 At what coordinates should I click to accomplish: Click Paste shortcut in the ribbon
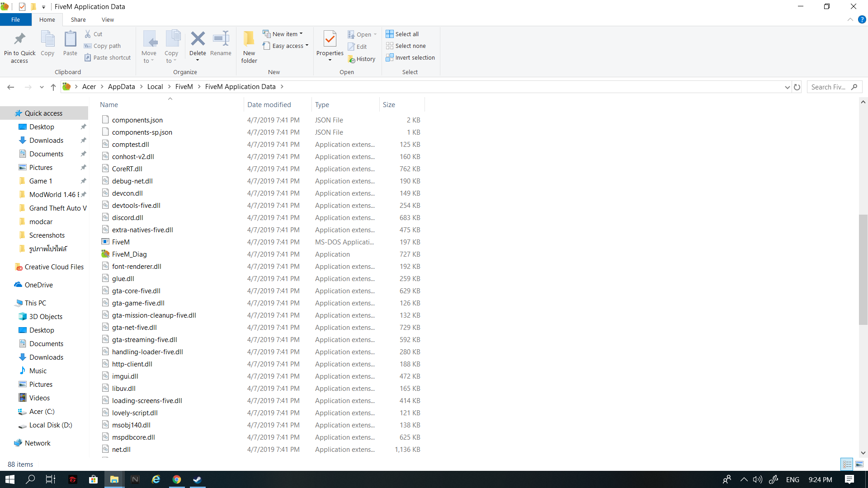[108, 57]
